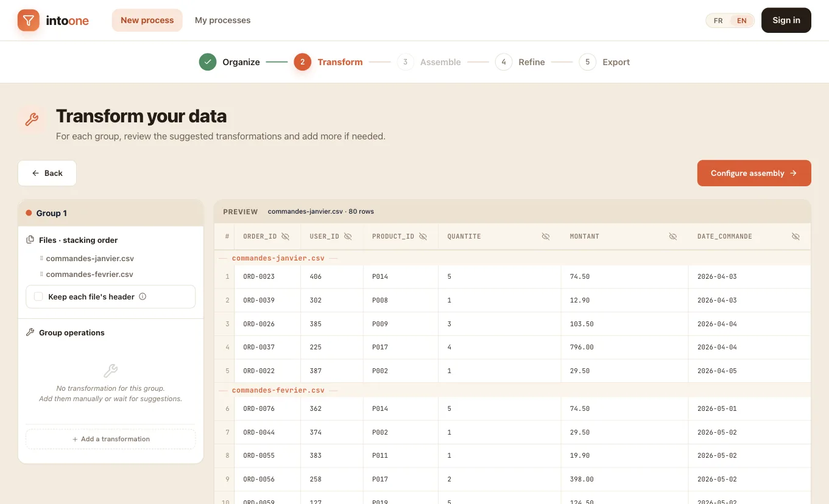
Task: Enable Keep each file's header checkbox
Action: click(38, 297)
